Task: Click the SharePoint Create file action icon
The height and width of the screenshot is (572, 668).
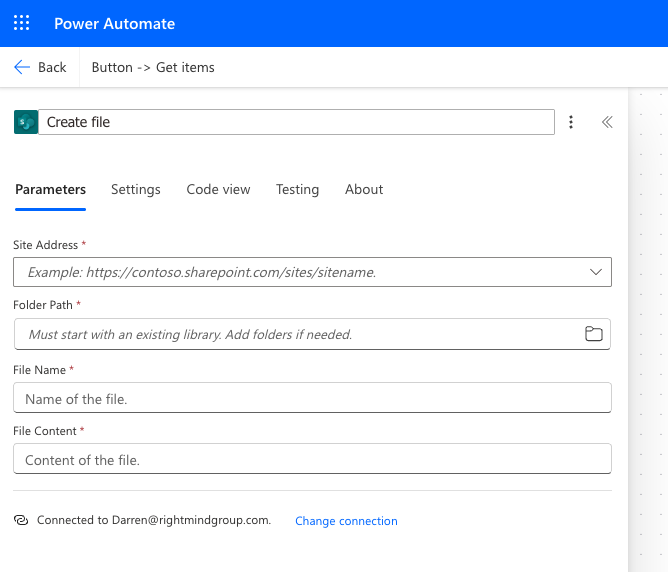Action: 26,122
